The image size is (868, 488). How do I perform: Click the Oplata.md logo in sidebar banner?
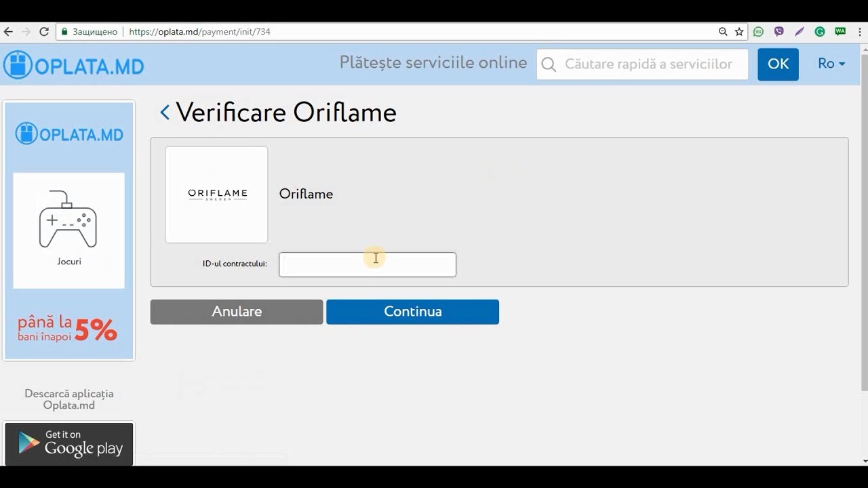tap(69, 134)
